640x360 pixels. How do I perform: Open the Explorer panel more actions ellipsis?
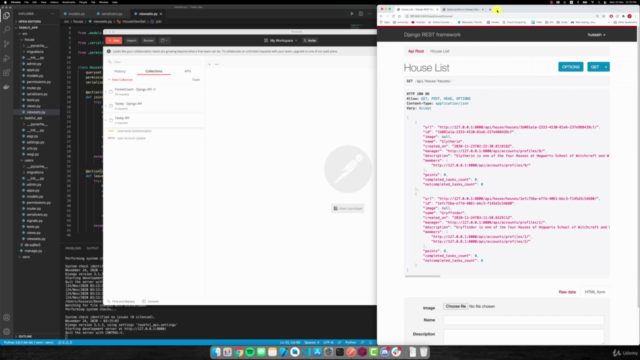point(53,13)
